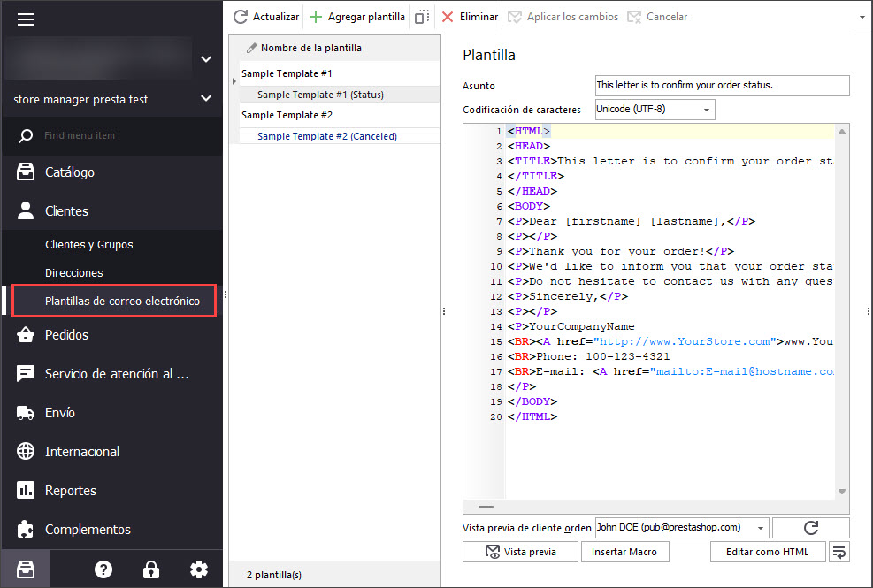Screen dimensions: 873x588
Task: Select Sample Template #1 row
Action: 340,73
